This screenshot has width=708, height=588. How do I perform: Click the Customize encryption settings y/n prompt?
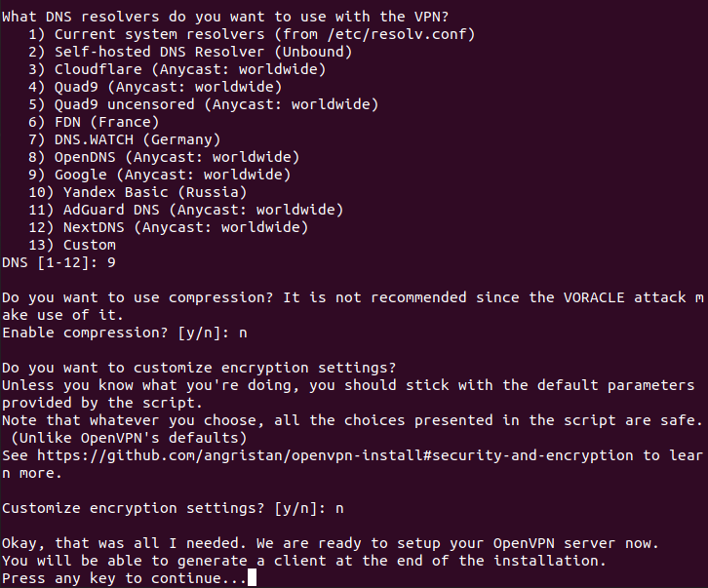pos(172,508)
